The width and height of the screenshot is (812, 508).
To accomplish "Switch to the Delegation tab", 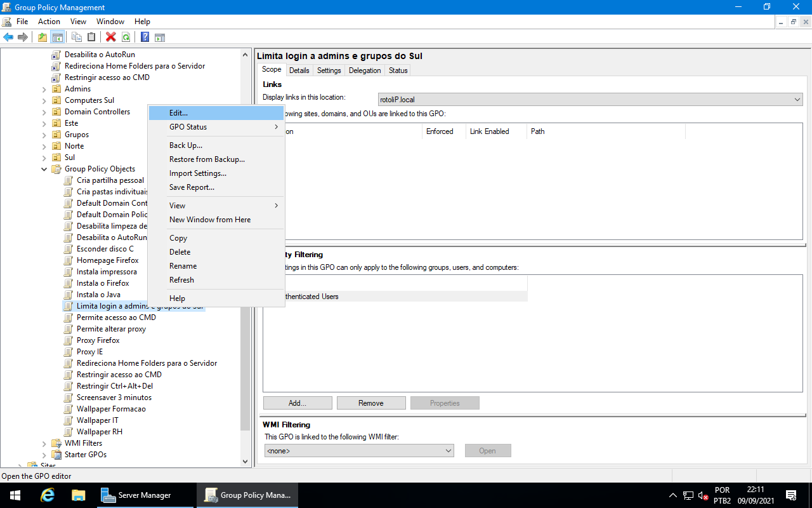I will pos(365,70).
